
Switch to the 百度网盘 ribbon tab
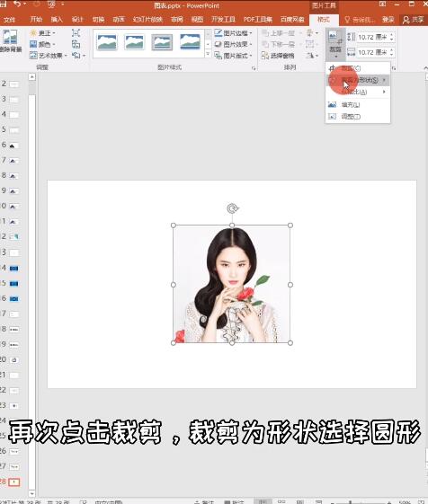coord(292,20)
